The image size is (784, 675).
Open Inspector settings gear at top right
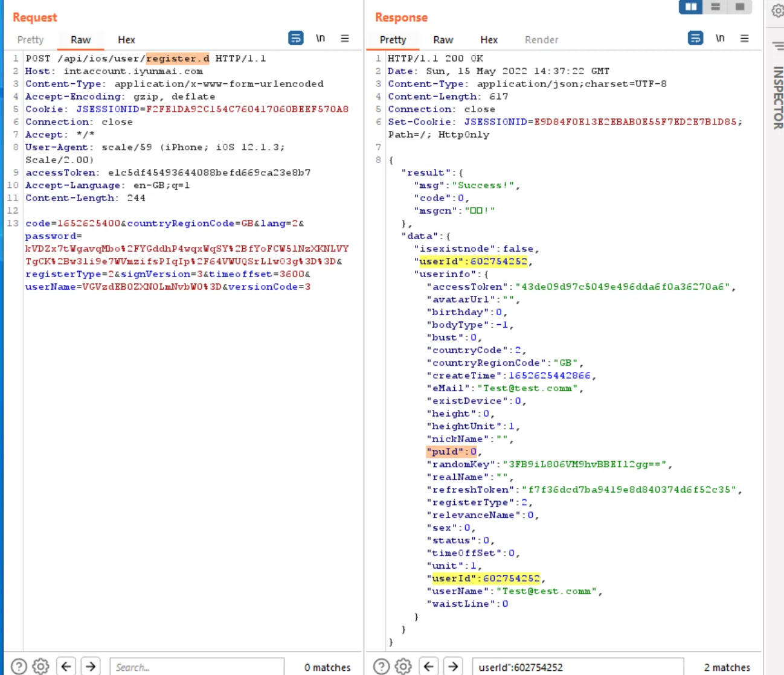[x=777, y=11]
